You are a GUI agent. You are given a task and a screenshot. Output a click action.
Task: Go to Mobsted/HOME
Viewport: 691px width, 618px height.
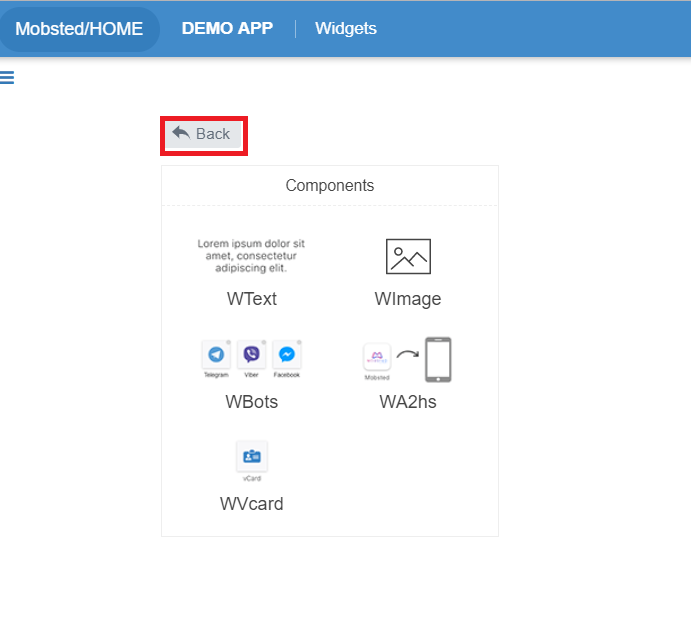[79, 29]
